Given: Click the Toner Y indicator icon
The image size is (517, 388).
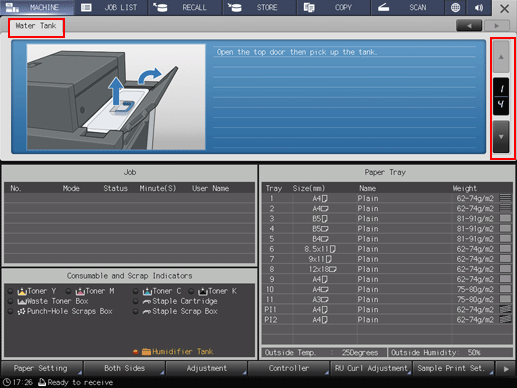Looking at the screenshot, I should click(x=22, y=292).
